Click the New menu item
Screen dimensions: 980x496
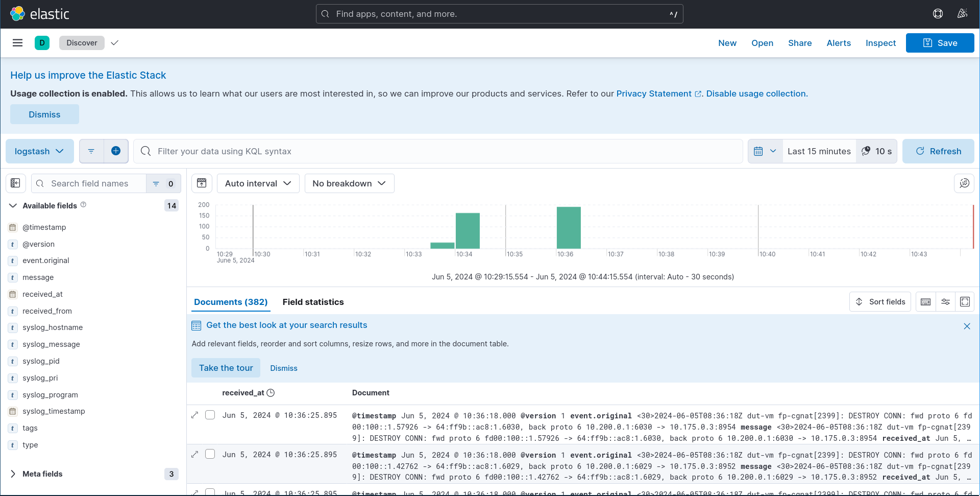[x=727, y=43]
